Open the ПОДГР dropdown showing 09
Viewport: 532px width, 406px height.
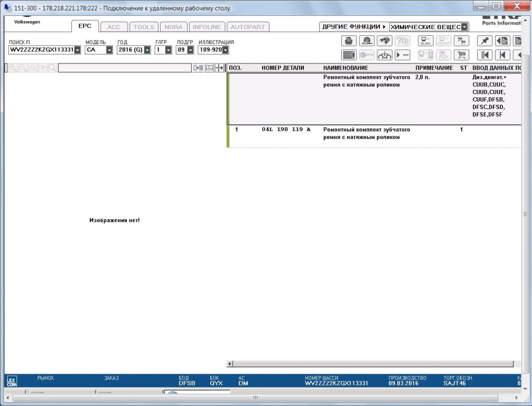click(190, 50)
